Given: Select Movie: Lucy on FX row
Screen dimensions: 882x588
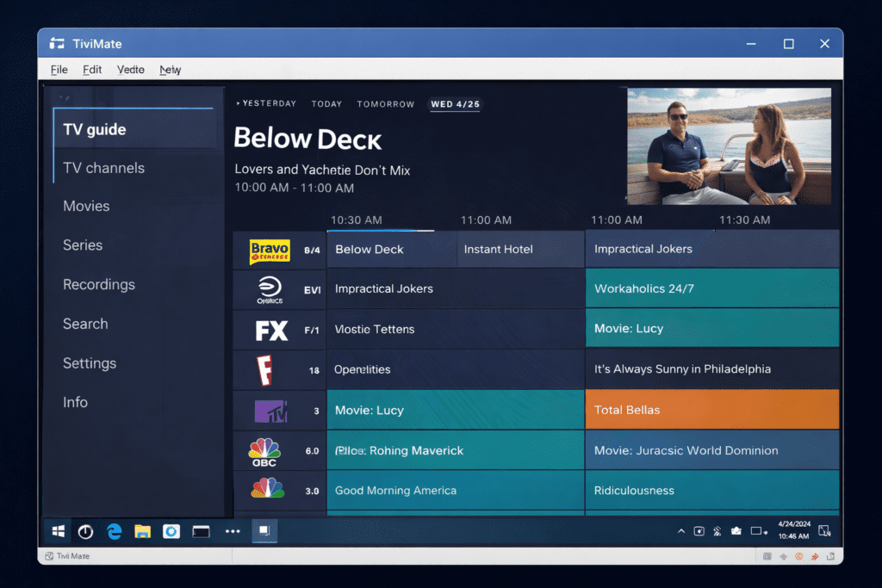Looking at the screenshot, I should point(712,328).
